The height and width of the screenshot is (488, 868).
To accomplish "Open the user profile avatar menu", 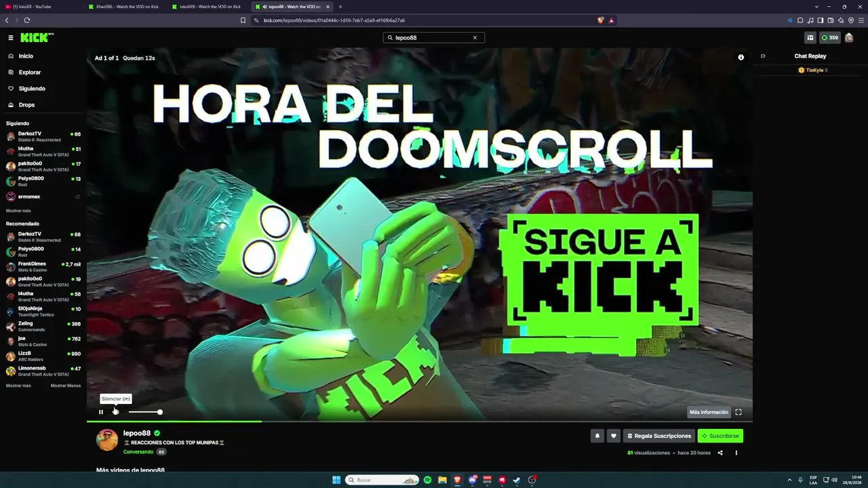I will pyautogui.click(x=849, y=38).
